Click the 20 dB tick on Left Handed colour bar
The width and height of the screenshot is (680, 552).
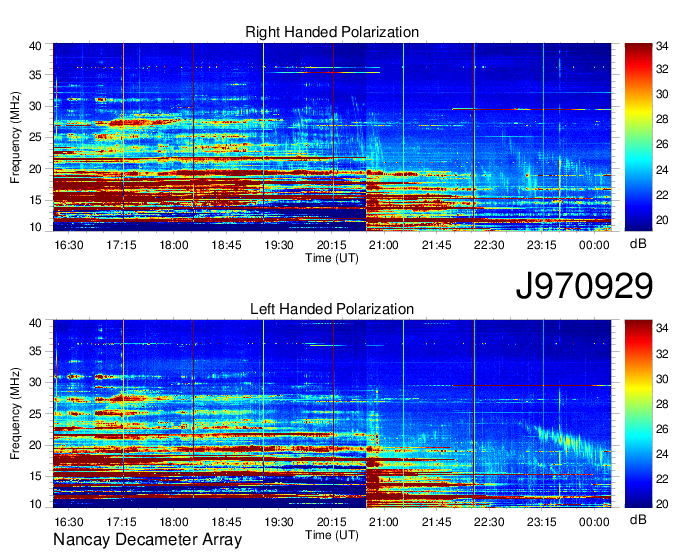(662, 504)
